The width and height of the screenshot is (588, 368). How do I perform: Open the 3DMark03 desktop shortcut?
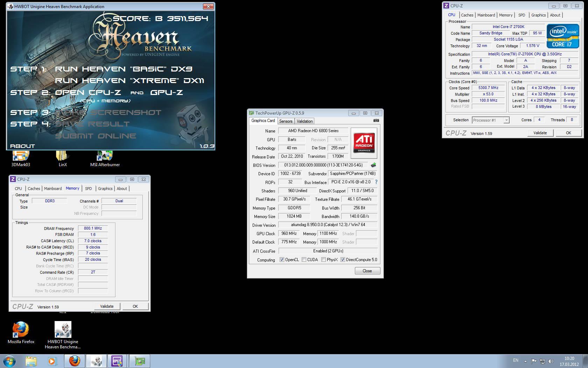click(21, 158)
